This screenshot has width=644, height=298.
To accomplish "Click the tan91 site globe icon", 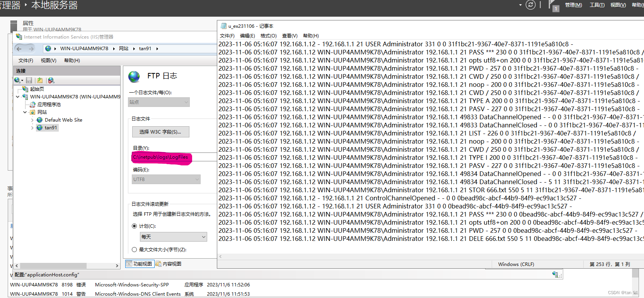I will [40, 127].
